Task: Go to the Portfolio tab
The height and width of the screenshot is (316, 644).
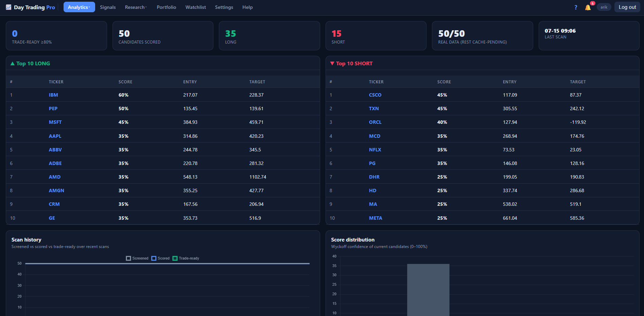Action: pyautogui.click(x=167, y=7)
